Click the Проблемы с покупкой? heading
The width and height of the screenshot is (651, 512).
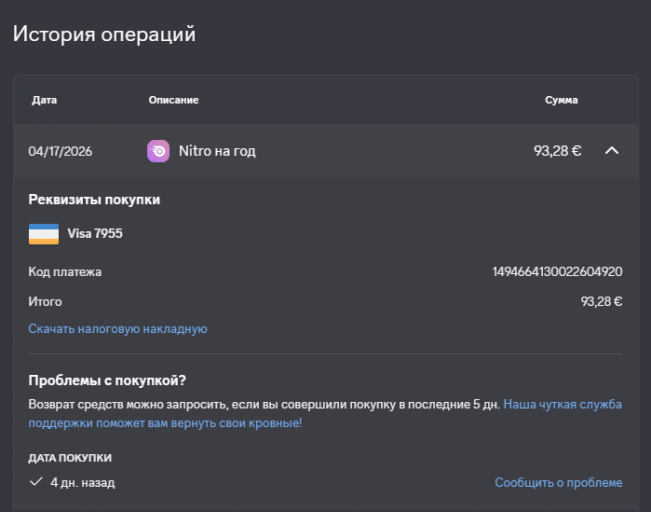107,380
